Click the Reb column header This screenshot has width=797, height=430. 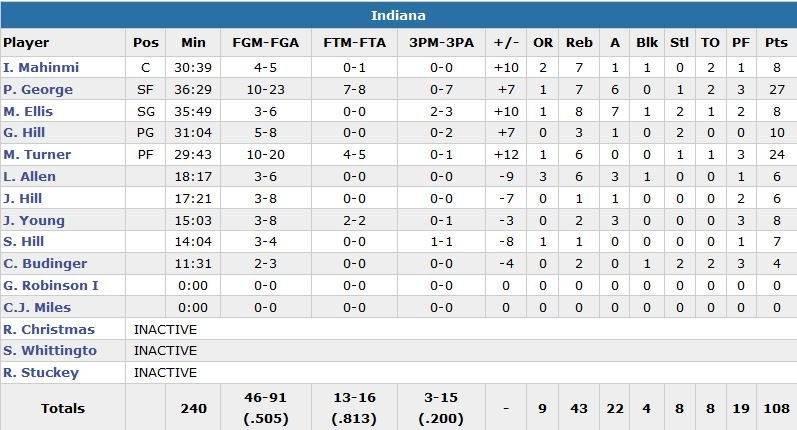(579, 43)
